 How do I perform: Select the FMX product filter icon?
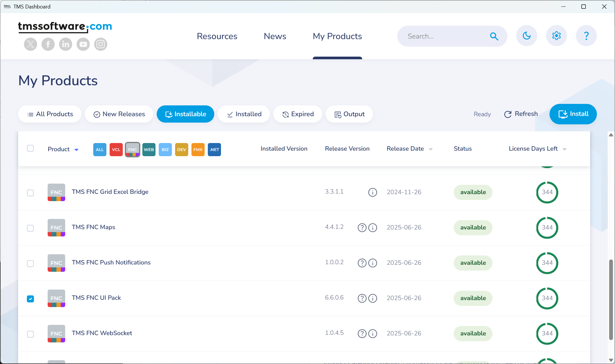198,149
